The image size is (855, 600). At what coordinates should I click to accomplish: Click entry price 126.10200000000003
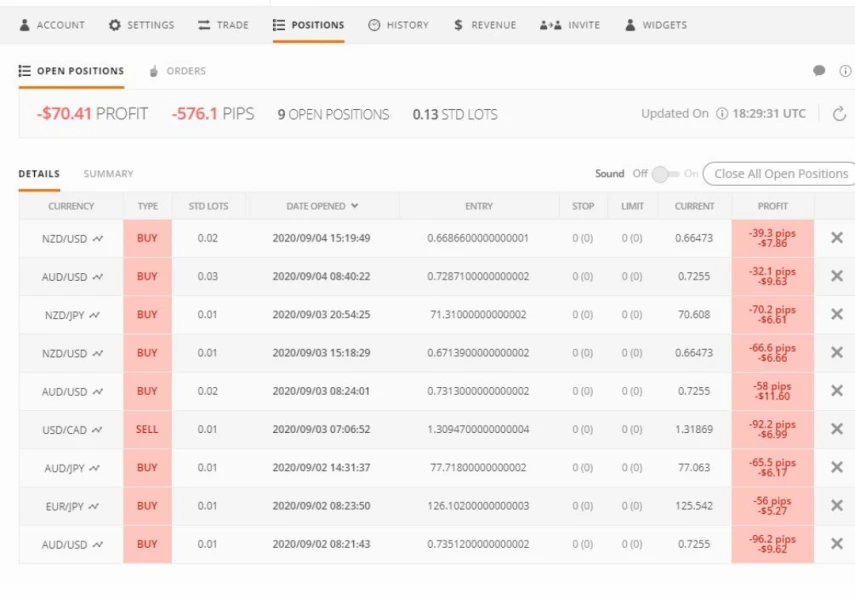pos(478,506)
